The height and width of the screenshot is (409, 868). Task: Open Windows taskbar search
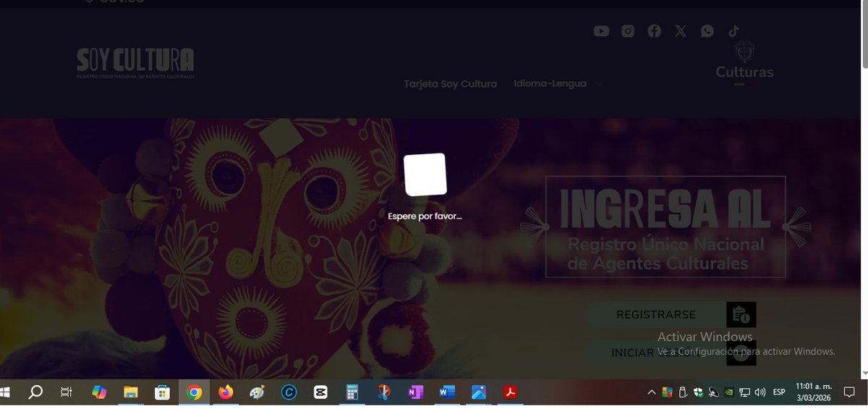point(35,392)
